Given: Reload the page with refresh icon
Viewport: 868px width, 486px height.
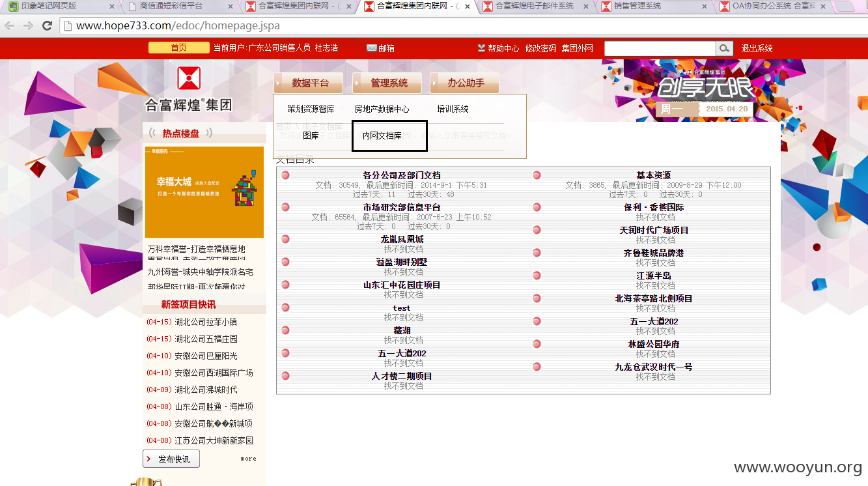Looking at the screenshot, I should pos(47,26).
